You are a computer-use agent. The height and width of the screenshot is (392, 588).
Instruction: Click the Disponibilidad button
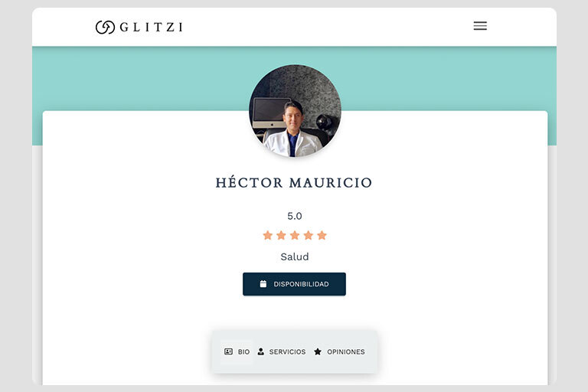tap(294, 284)
